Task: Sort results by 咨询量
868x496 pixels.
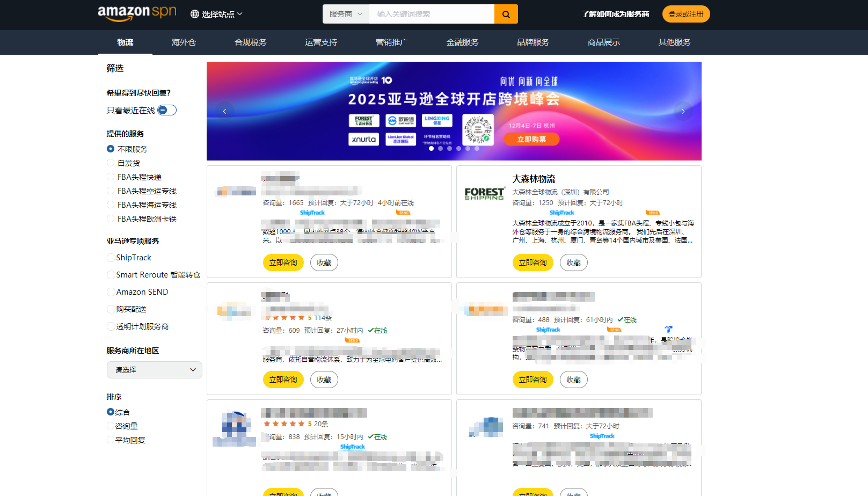Action: (x=111, y=426)
